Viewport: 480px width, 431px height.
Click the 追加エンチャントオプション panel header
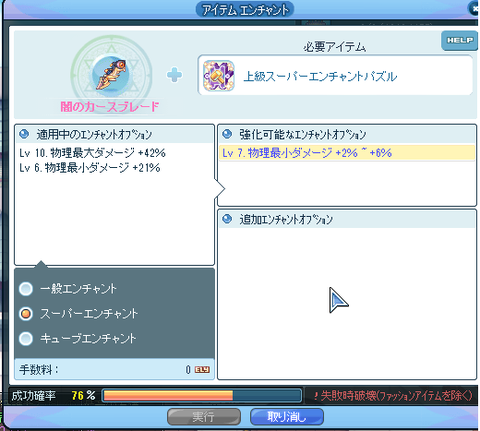tap(347, 219)
